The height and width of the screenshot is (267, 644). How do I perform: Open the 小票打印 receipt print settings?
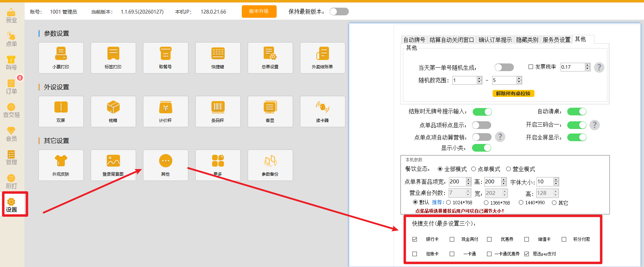[x=61, y=58]
